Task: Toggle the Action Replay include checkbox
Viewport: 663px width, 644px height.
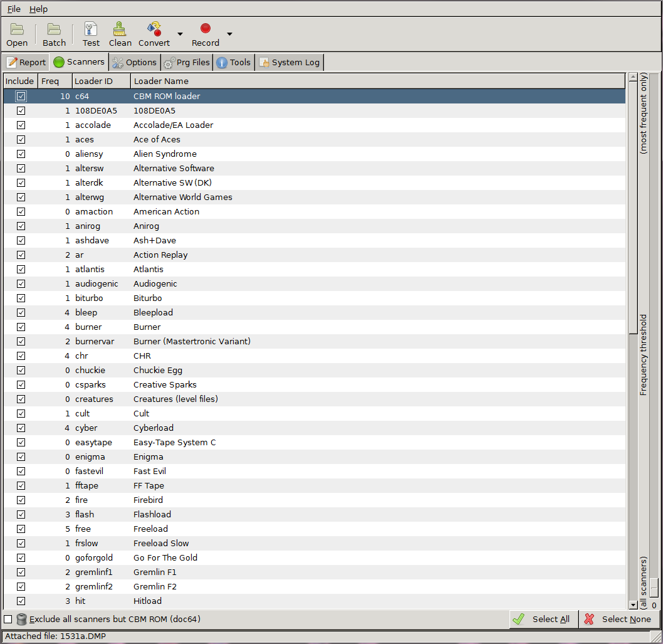Action: (21, 255)
